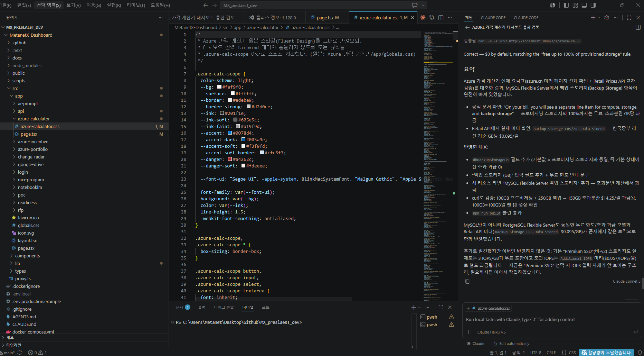
Task: Open Explorer panel more actions ellipsis
Action: coord(161,18)
